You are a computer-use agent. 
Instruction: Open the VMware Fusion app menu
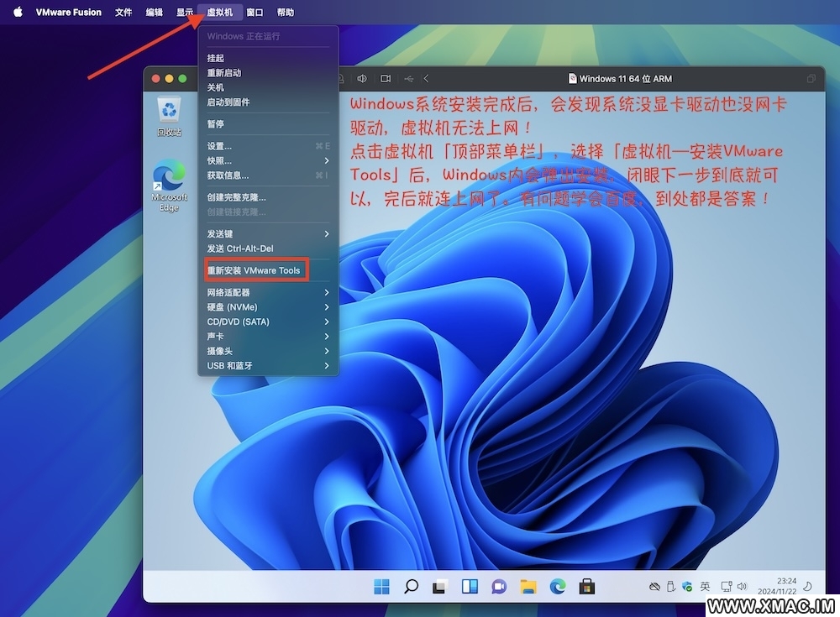click(69, 12)
